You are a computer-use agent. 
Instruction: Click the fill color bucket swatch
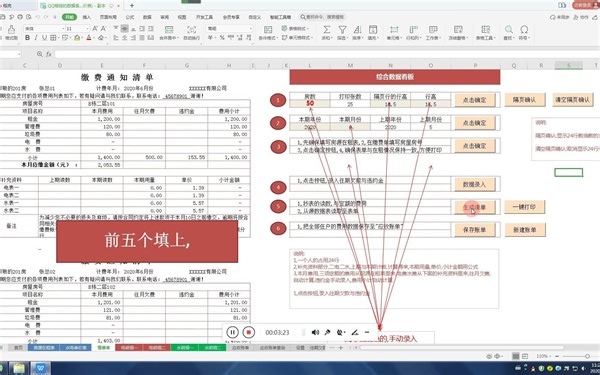pos(77,38)
